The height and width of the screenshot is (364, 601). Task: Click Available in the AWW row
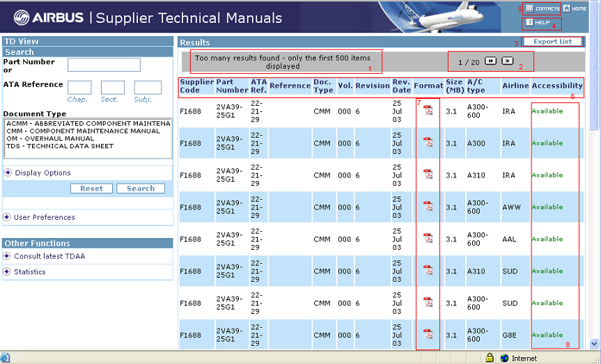click(x=547, y=207)
